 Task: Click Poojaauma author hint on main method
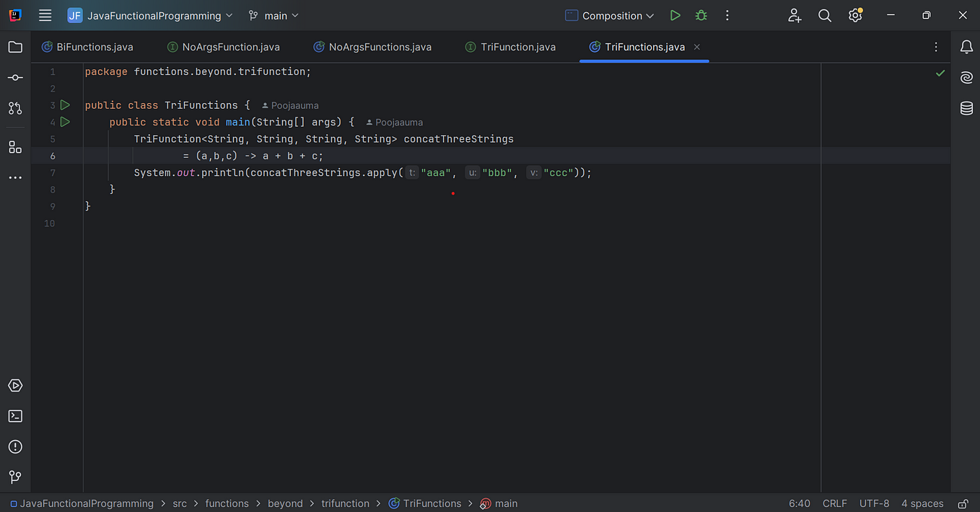tap(395, 123)
